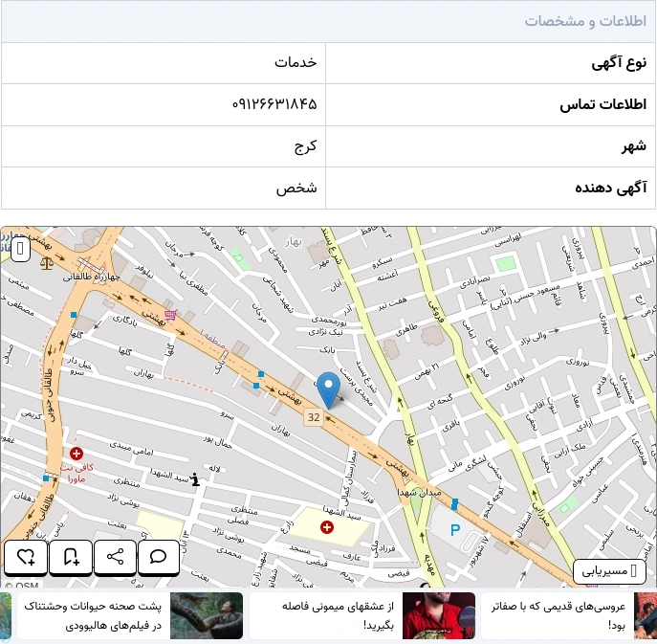
Task: Click the fountain icon near سید الشهدا street
Action: click(194, 479)
